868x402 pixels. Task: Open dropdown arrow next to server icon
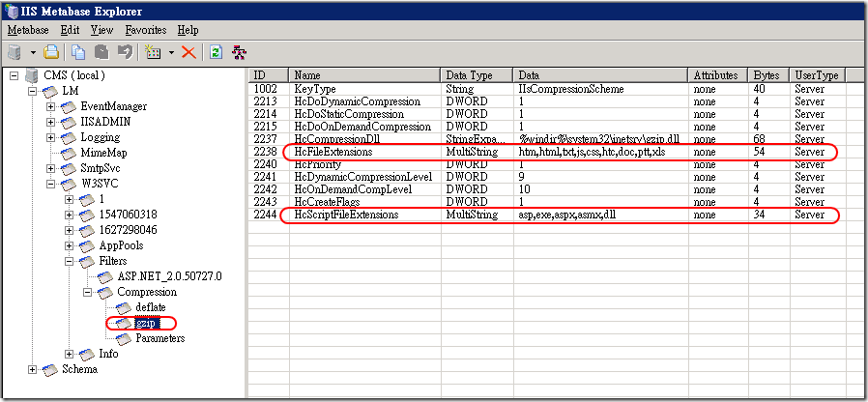click(x=32, y=51)
